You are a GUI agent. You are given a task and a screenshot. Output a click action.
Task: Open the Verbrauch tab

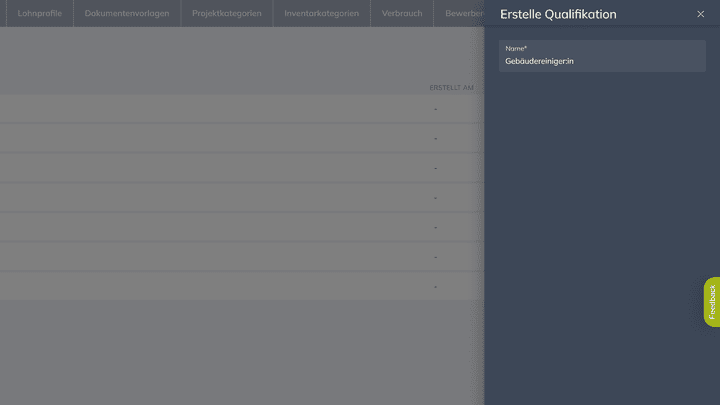[x=402, y=13]
